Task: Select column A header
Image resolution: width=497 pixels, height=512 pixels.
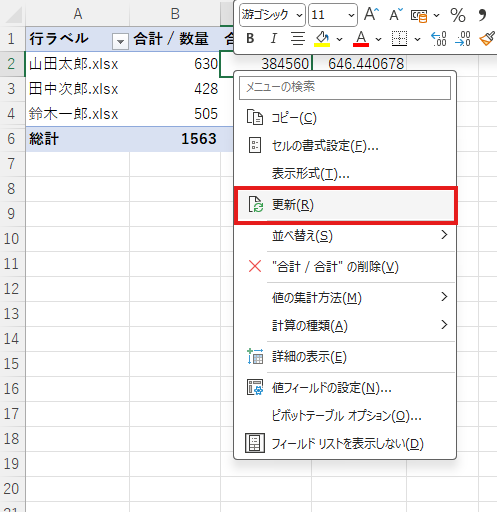Action: tap(77, 14)
